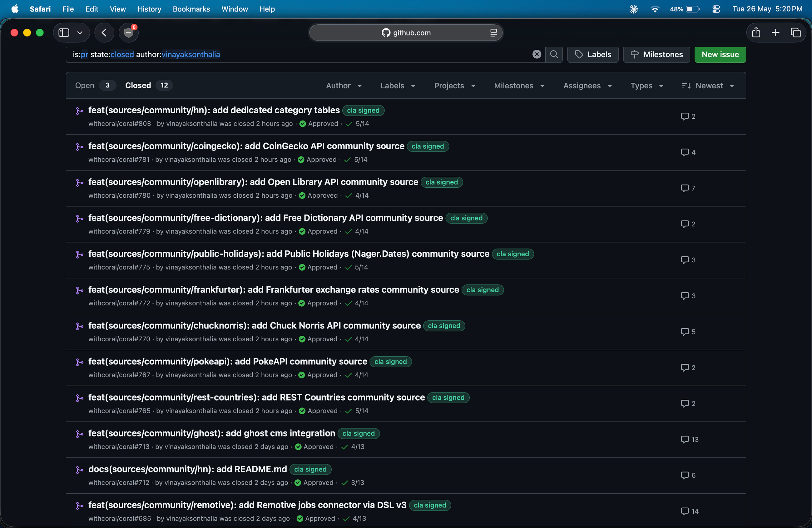The height and width of the screenshot is (528, 812).
Task: Open comments icon on Chuck Norris PR showing 5
Action: click(x=688, y=332)
